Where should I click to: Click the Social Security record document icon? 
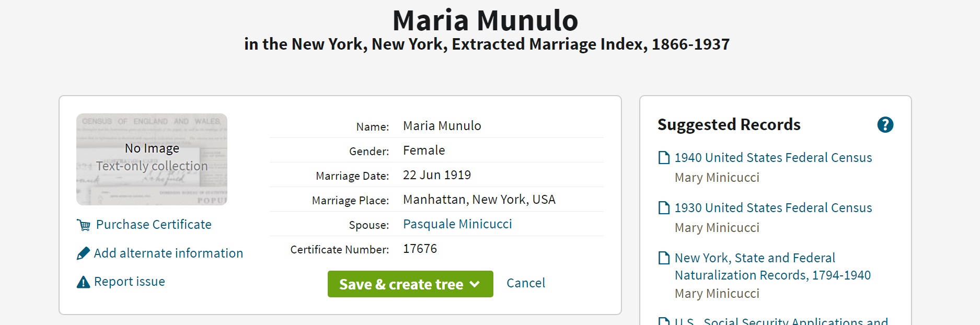[664, 321]
